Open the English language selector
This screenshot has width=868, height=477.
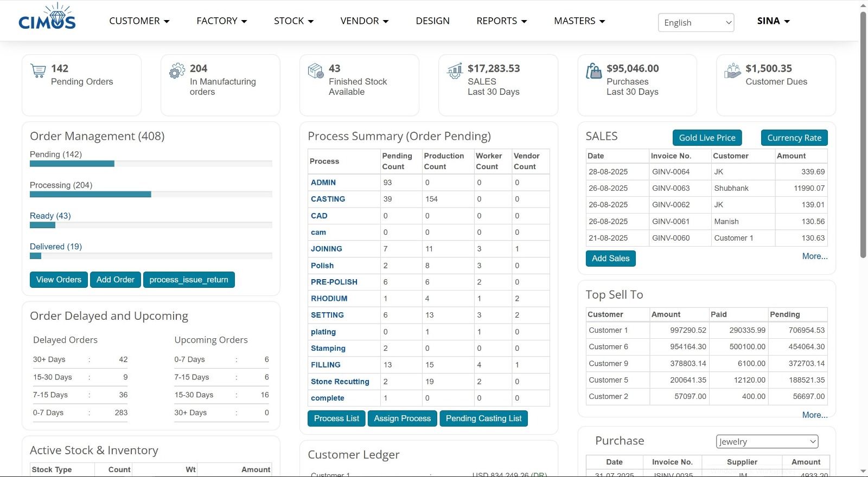pos(696,23)
